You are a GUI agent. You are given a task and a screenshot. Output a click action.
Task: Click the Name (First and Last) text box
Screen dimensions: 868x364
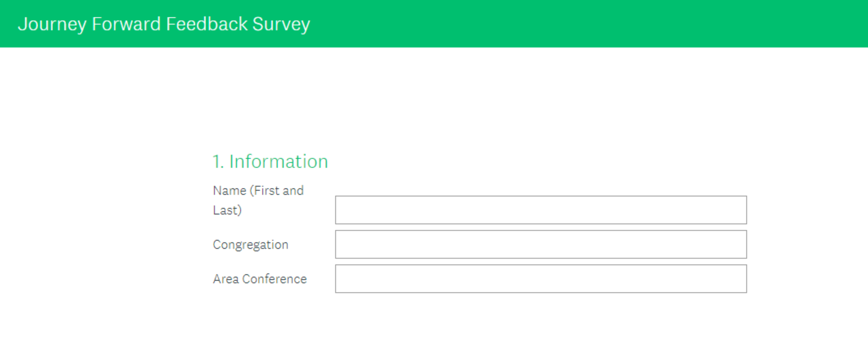540,210
